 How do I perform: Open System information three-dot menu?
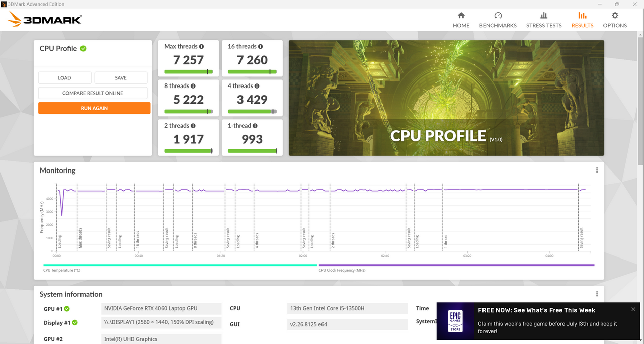(597, 294)
